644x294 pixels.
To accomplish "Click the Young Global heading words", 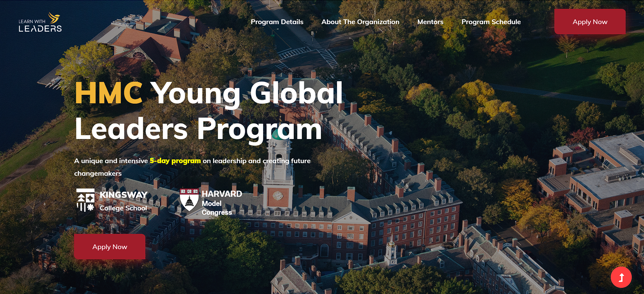I will [x=246, y=93].
